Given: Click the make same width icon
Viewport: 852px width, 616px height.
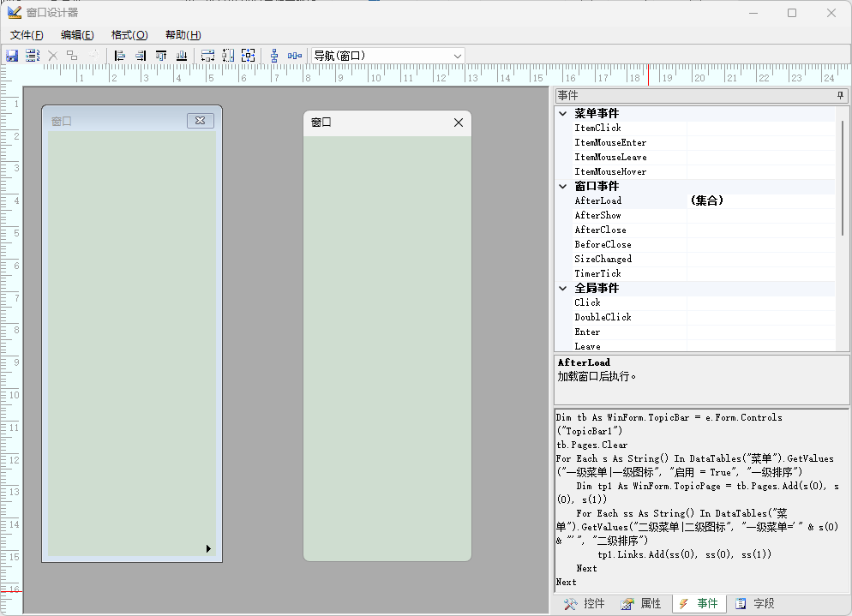Looking at the screenshot, I should pos(207,56).
